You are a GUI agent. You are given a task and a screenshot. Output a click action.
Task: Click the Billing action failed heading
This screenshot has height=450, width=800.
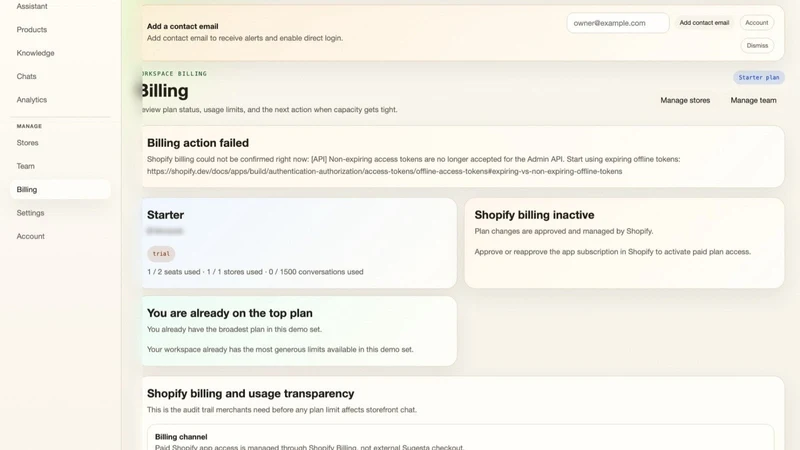pos(198,143)
